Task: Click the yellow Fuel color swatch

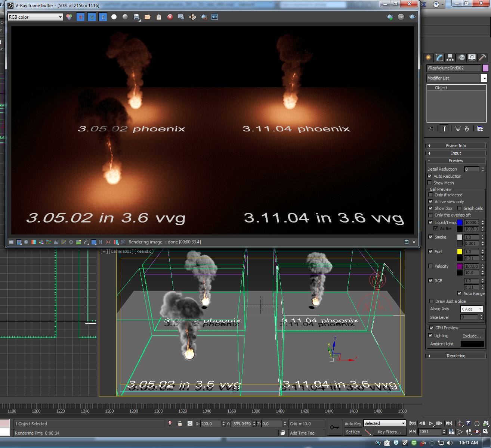Action: pos(460,252)
